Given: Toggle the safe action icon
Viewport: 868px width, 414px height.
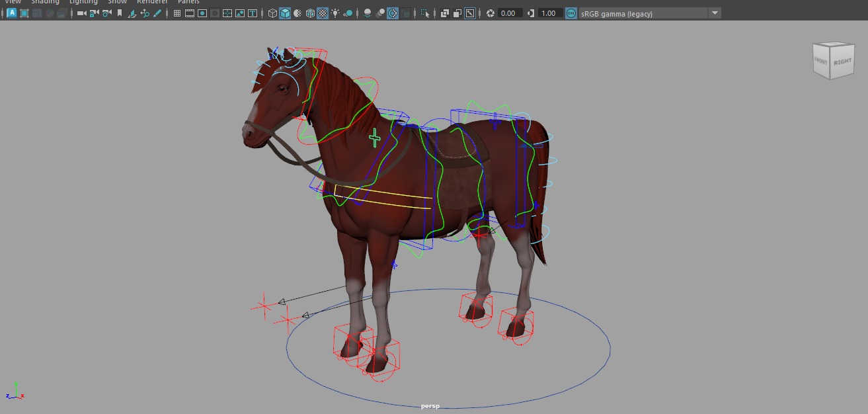Looking at the screenshot, I should pos(239,13).
